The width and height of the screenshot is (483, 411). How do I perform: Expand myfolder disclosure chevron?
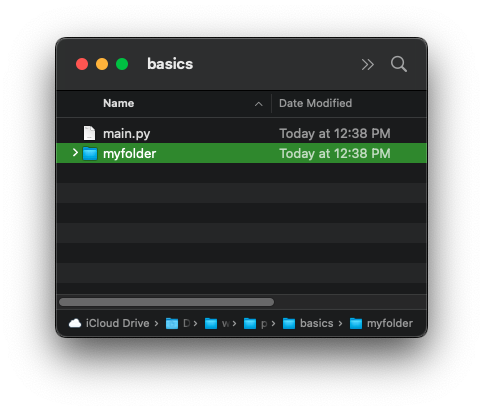point(75,153)
